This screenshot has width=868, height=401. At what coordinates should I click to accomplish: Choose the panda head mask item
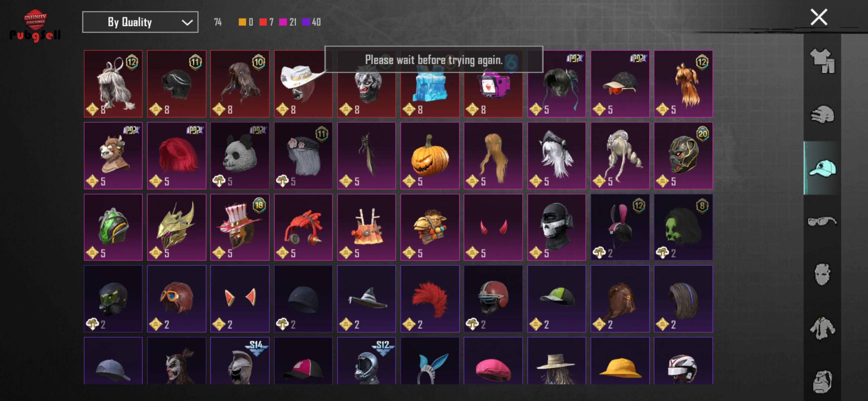tap(240, 156)
